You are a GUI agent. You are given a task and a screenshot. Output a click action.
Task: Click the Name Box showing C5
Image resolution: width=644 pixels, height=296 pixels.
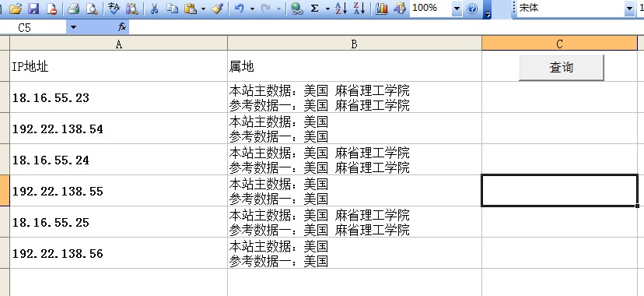[x=33, y=27]
